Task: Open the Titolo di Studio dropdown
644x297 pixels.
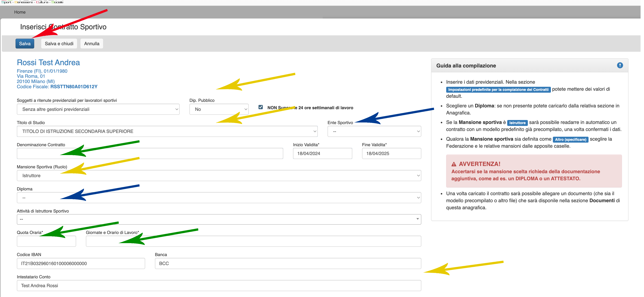Action: [x=167, y=131]
